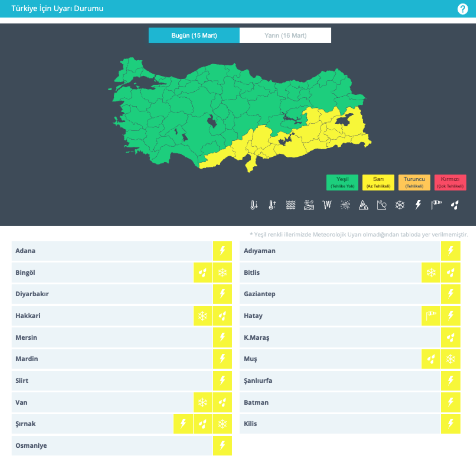Click the temperature rise warning icon

[x=272, y=205]
